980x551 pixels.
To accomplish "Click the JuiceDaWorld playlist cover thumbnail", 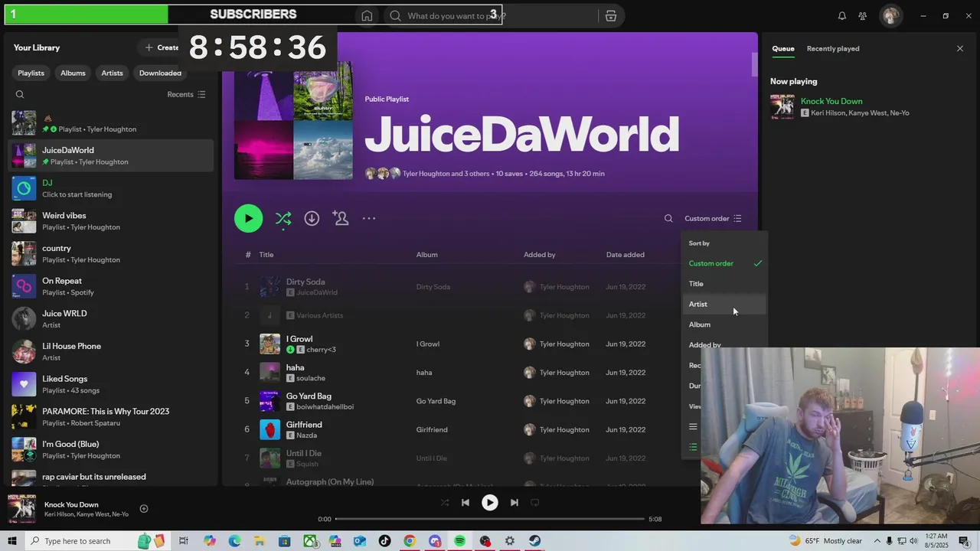I will [24, 155].
